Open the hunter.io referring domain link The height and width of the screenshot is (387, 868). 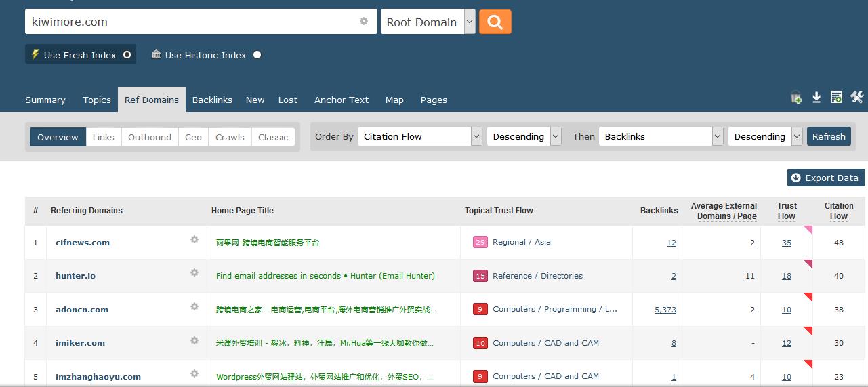coord(75,276)
